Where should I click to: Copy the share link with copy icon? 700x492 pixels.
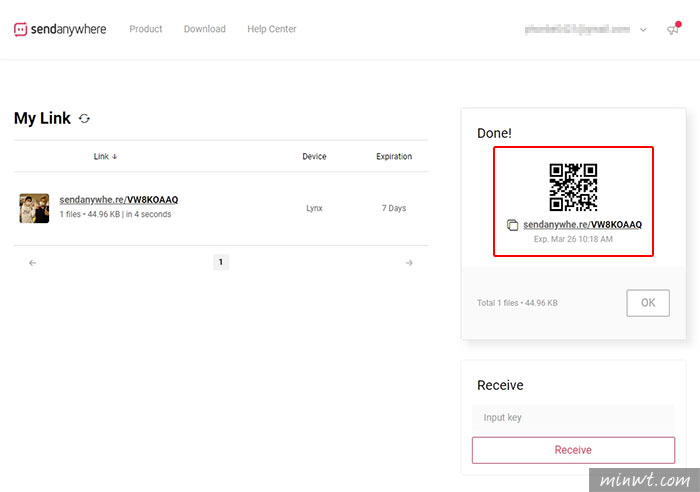[512, 225]
